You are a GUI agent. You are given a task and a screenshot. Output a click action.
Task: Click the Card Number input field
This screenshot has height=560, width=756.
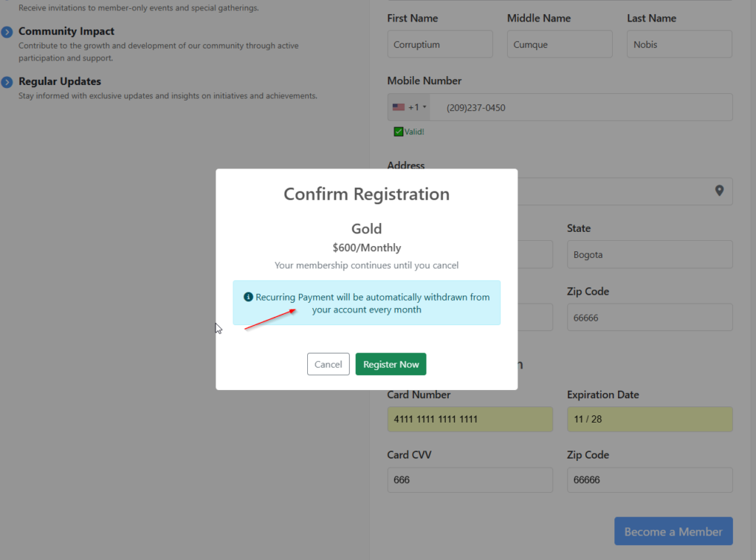[470, 420]
